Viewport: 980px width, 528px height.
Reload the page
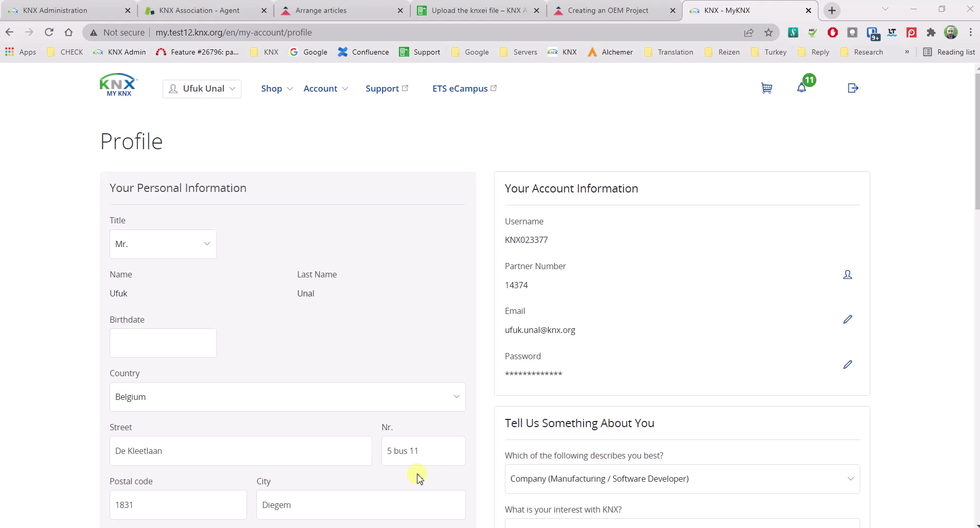[x=49, y=32]
